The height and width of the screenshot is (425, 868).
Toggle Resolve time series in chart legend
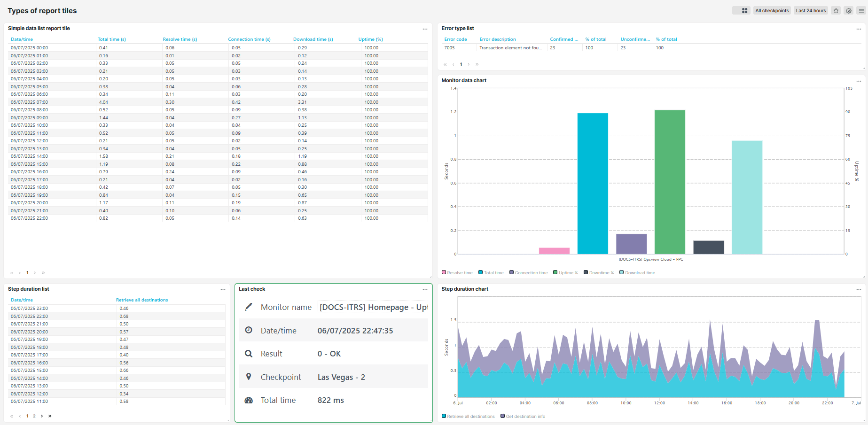(x=457, y=273)
